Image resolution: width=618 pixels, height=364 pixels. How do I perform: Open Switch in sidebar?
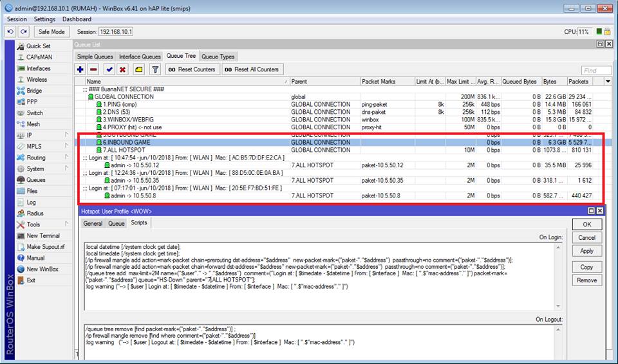pyautogui.click(x=35, y=113)
